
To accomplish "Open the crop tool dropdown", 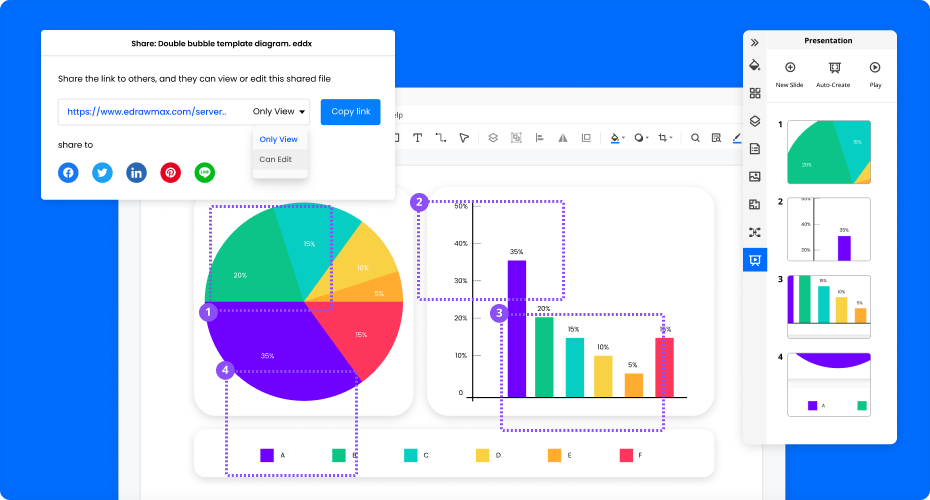I will point(671,139).
